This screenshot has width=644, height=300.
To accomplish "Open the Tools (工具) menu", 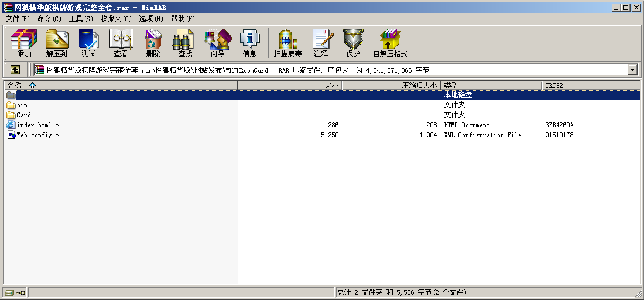I will point(80,19).
